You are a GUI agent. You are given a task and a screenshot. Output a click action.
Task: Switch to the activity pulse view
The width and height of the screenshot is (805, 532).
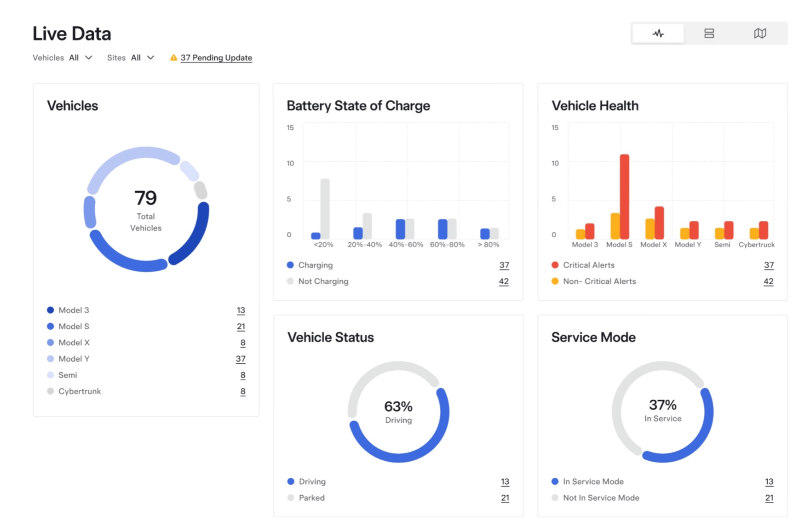[658, 34]
